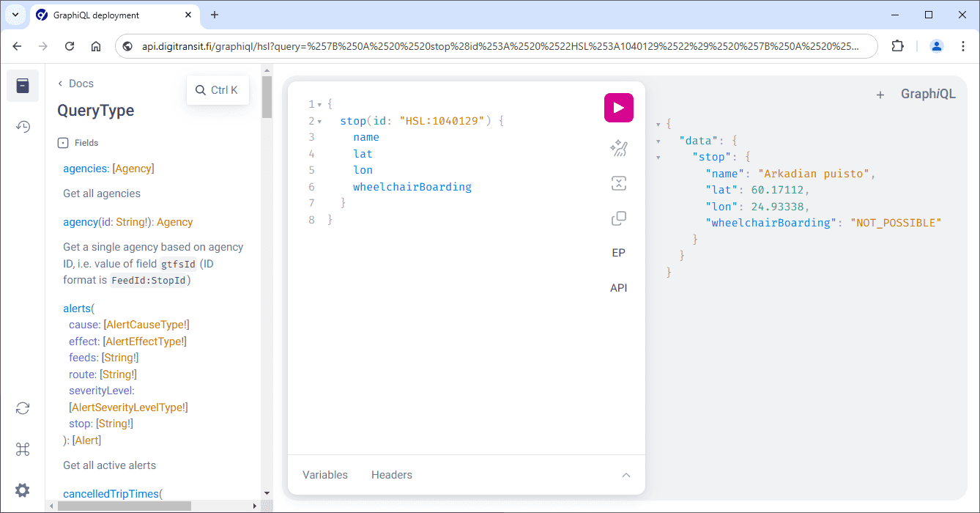Open the query history panel

click(23, 127)
